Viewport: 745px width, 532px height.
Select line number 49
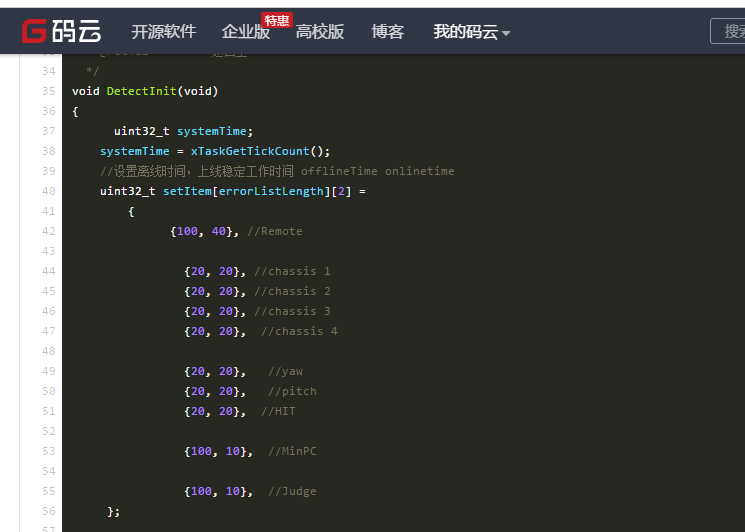49,371
